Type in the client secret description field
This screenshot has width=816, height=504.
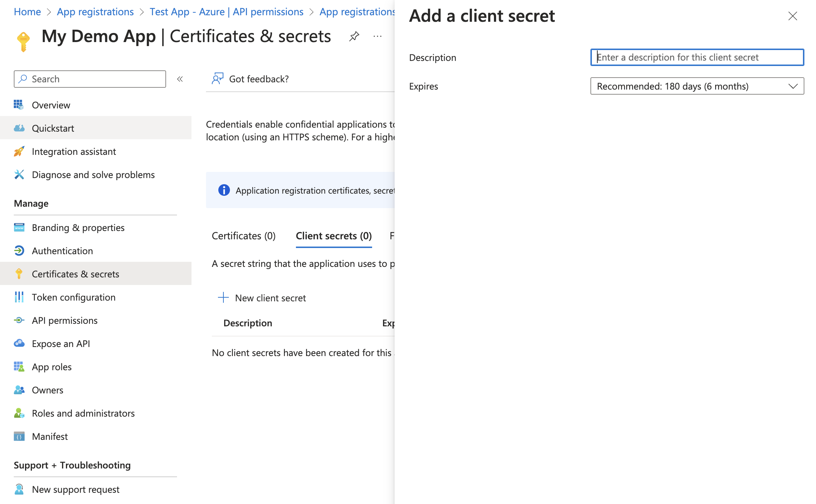[696, 57]
